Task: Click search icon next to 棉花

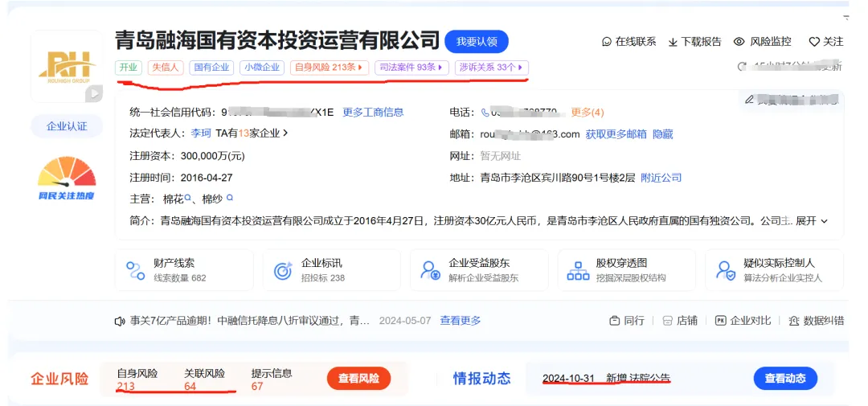Action: coord(187,198)
